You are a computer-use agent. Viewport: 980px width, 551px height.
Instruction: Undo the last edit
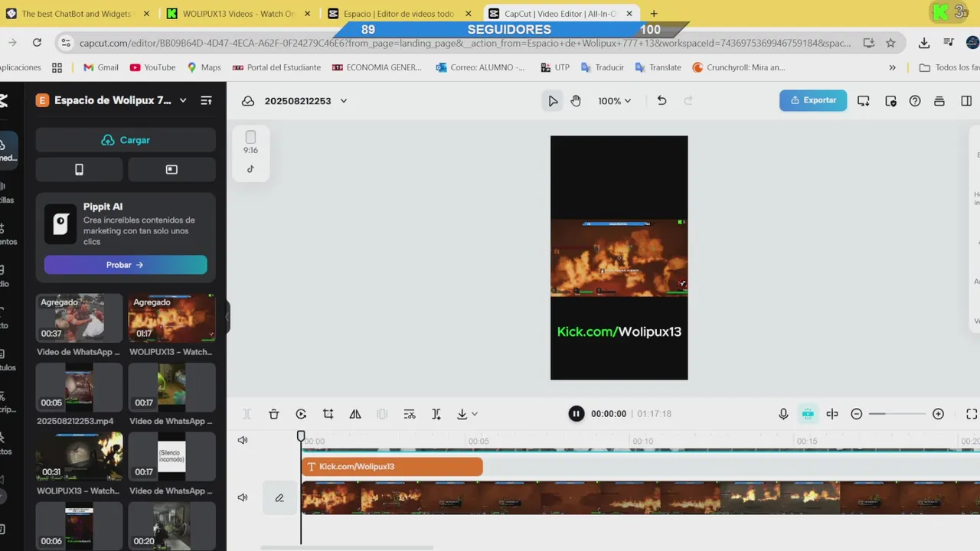point(662,101)
